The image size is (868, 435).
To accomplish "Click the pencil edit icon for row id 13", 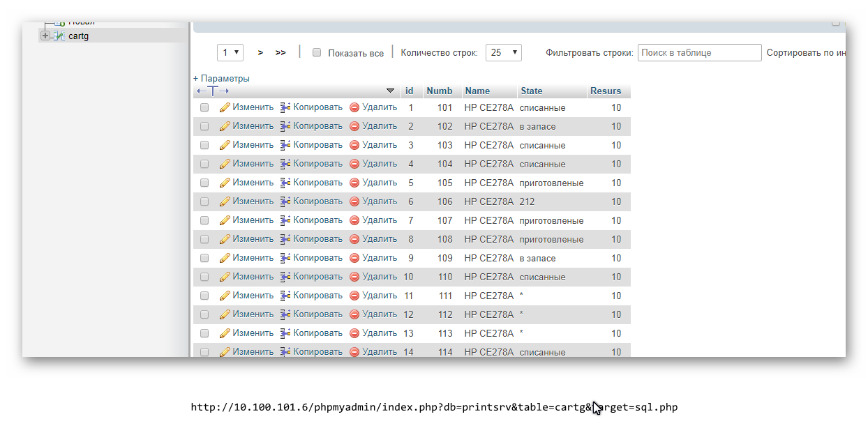I will 225,333.
